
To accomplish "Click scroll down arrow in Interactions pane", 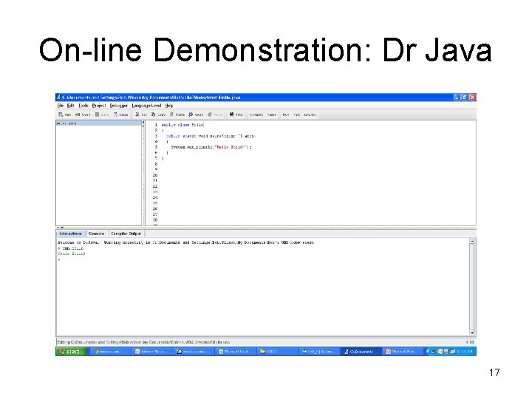I will pos(472,332).
